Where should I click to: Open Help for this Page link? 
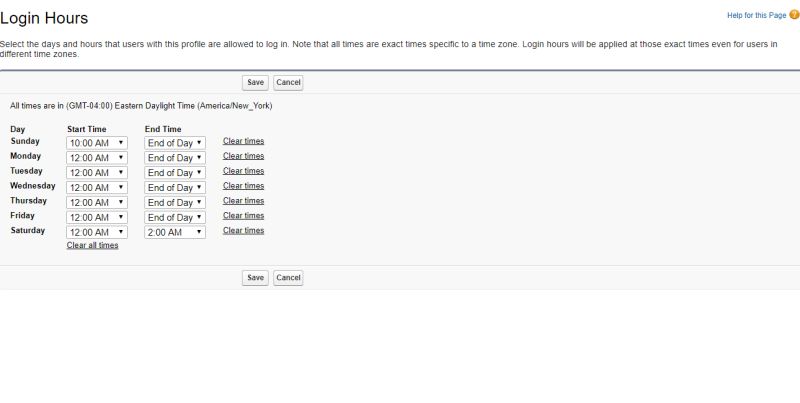[757, 15]
